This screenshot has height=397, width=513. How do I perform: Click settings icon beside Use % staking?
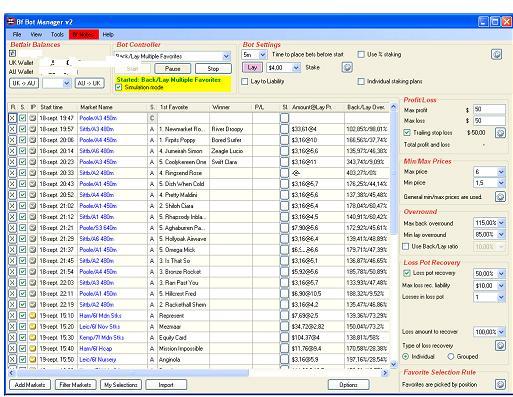tap(496, 54)
